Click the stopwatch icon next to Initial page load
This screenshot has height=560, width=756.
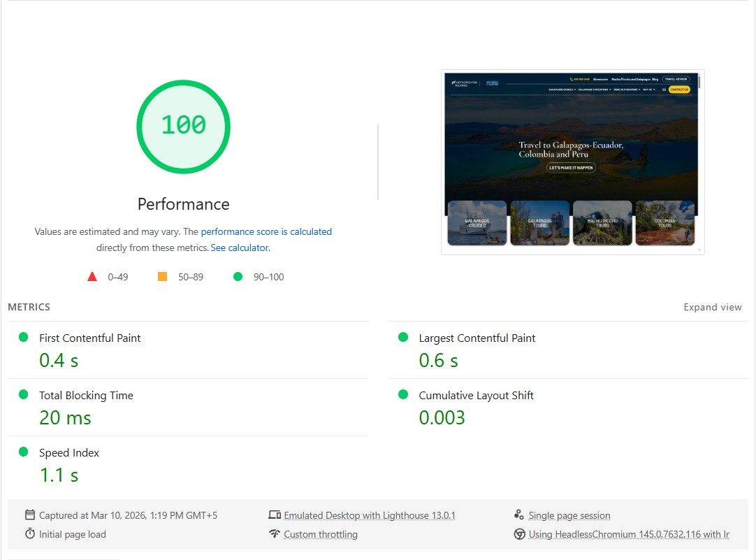tap(29, 534)
